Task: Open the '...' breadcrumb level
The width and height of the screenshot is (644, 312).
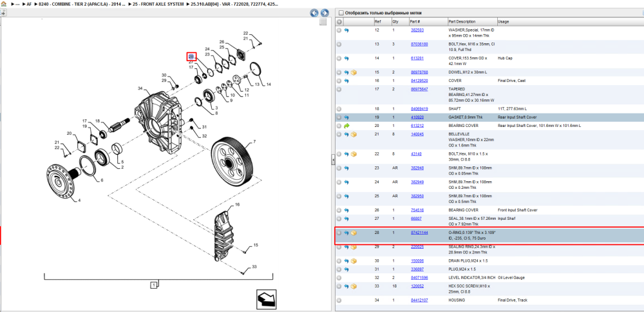Action: point(17,4)
